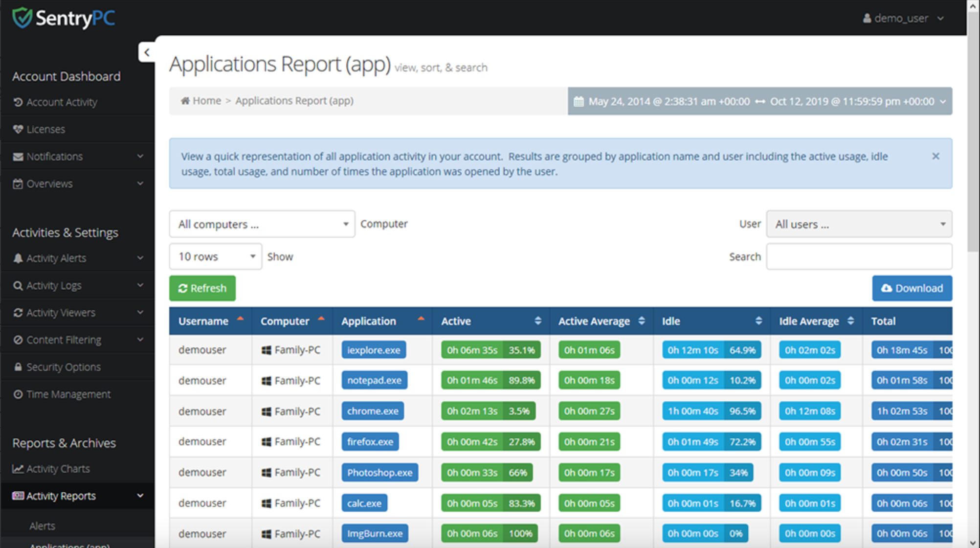This screenshot has width=980, height=548.
Task: Click inside the Search input field
Action: tap(859, 256)
